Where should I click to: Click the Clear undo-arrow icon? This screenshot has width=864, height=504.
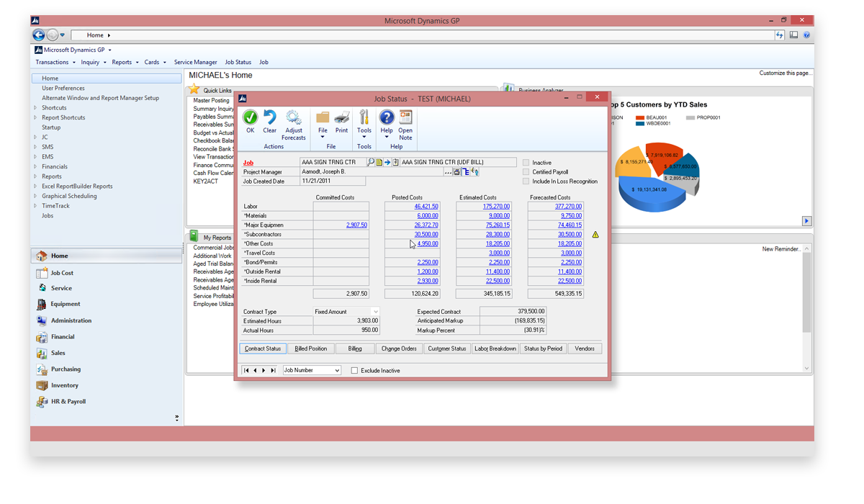(270, 117)
